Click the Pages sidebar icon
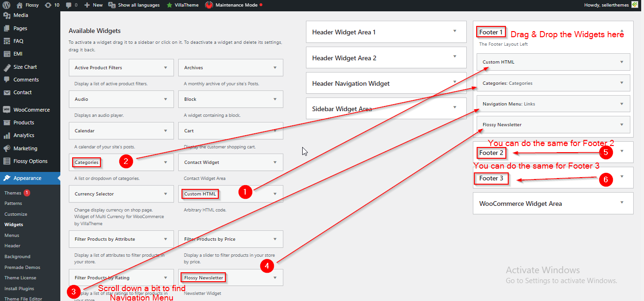 [7, 28]
